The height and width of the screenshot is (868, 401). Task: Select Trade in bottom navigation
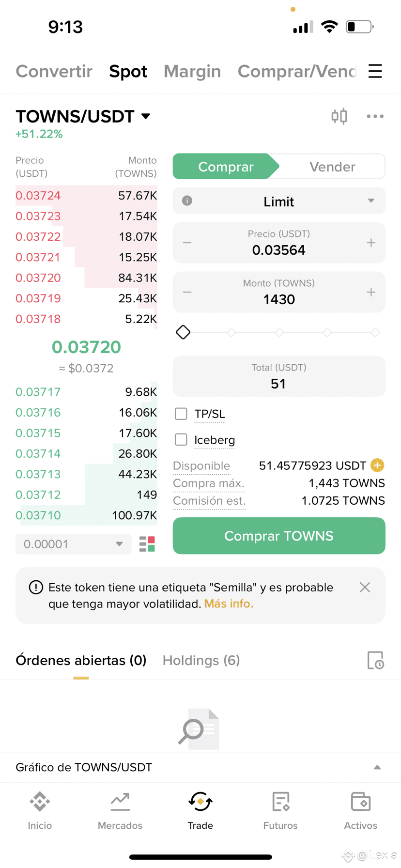click(x=200, y=811)
